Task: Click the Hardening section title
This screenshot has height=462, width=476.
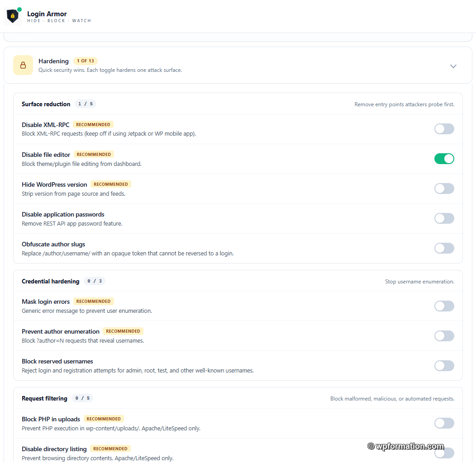Action: (53, 61)
